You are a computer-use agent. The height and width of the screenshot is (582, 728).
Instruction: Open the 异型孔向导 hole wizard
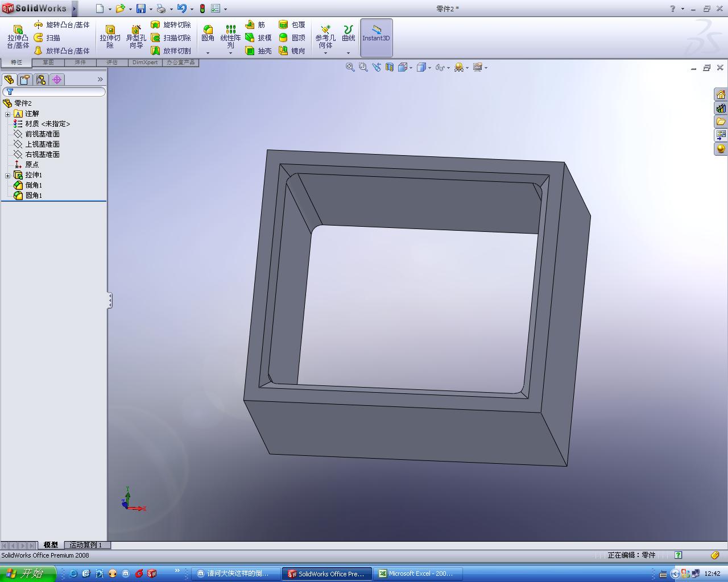click(136, 37)
